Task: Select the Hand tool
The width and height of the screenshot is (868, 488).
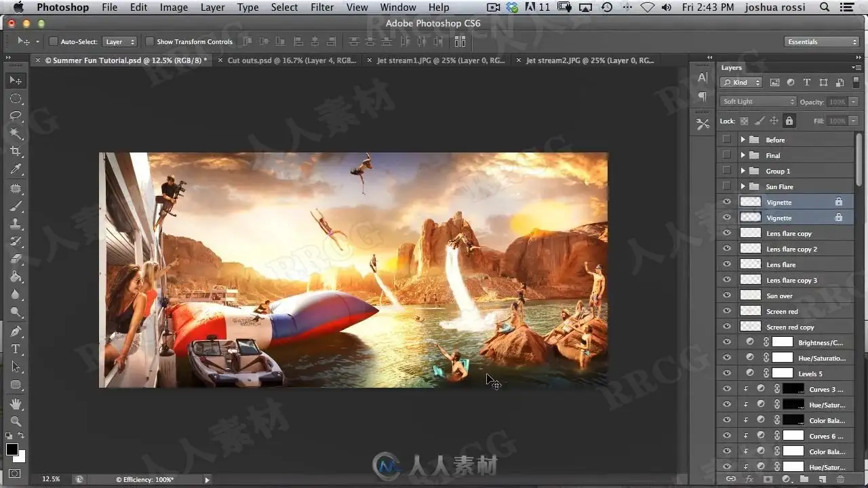Action: click(16, 403)
